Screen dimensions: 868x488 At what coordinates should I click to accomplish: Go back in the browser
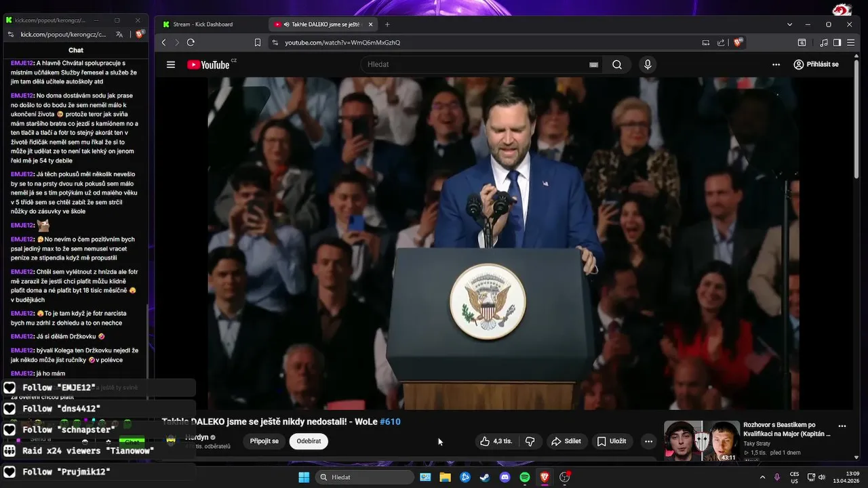point(163,42)
